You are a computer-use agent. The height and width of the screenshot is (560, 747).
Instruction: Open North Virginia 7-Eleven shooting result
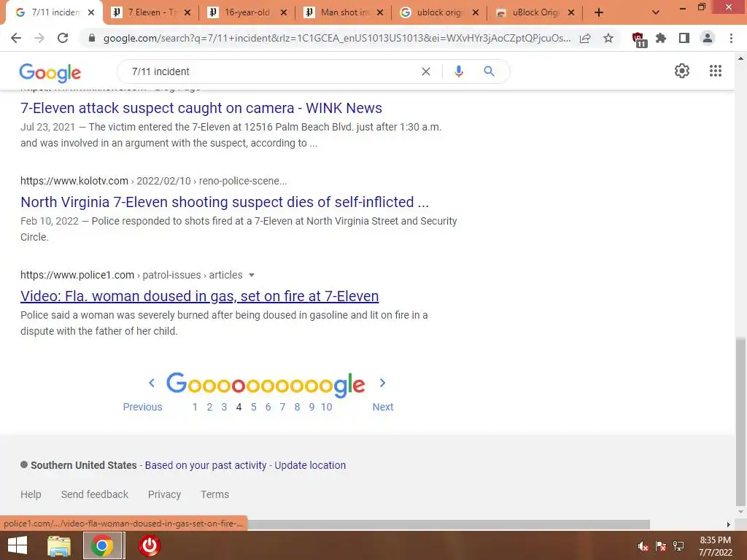tap(225, 202)
